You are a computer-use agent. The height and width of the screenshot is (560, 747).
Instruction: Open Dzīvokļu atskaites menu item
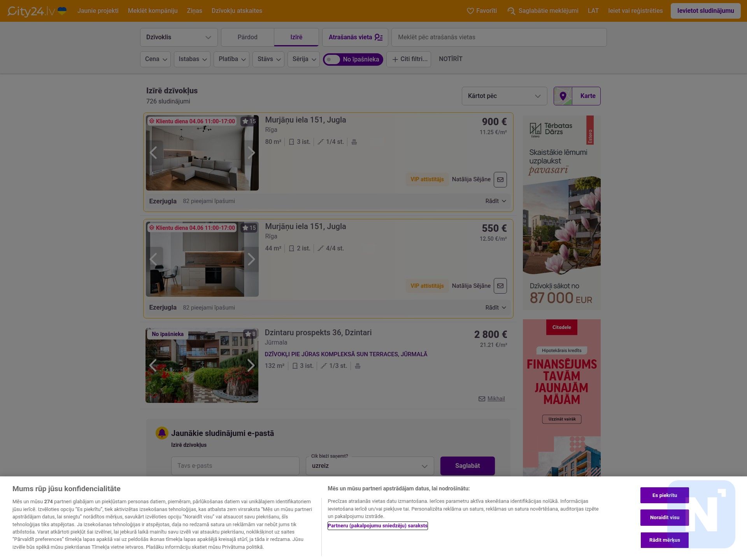[237, 11]
